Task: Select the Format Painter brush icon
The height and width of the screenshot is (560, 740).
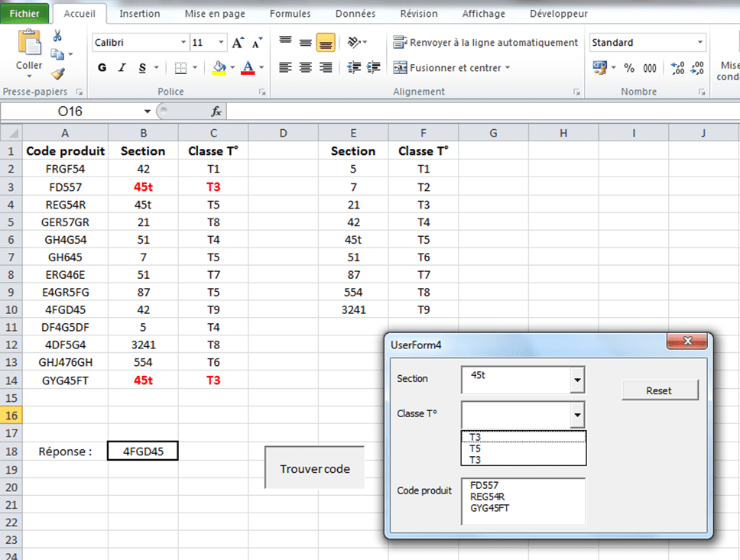Action: pyautogui.click(x=57, y=73)
